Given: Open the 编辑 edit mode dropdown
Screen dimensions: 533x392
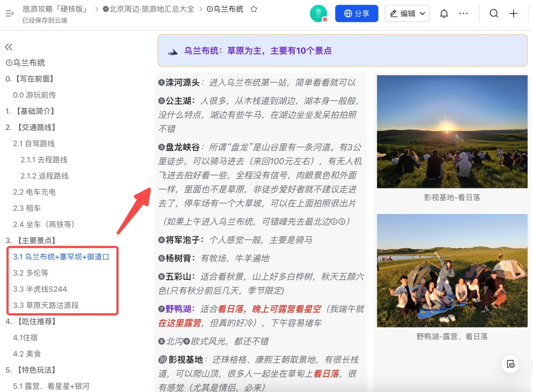Looking at the screenshot, I should (x=407, y=13).
